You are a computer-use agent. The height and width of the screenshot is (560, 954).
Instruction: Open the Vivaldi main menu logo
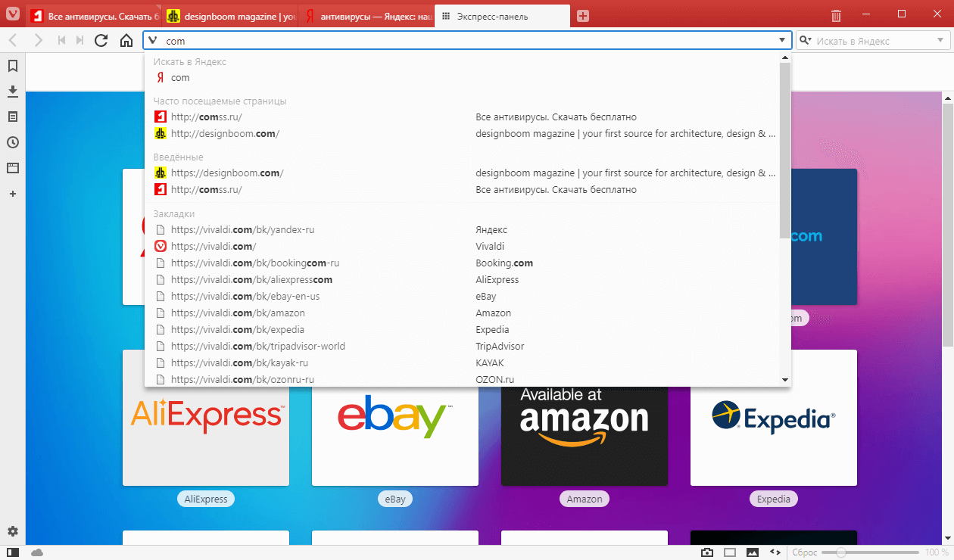point(12,15)
